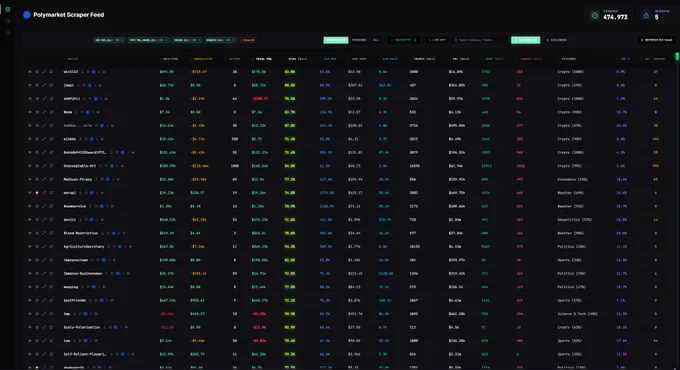This screenshot has width=680, height=370.
Task: Unfavorite the yellow-starred row above Roomservice
Action: 37,193
